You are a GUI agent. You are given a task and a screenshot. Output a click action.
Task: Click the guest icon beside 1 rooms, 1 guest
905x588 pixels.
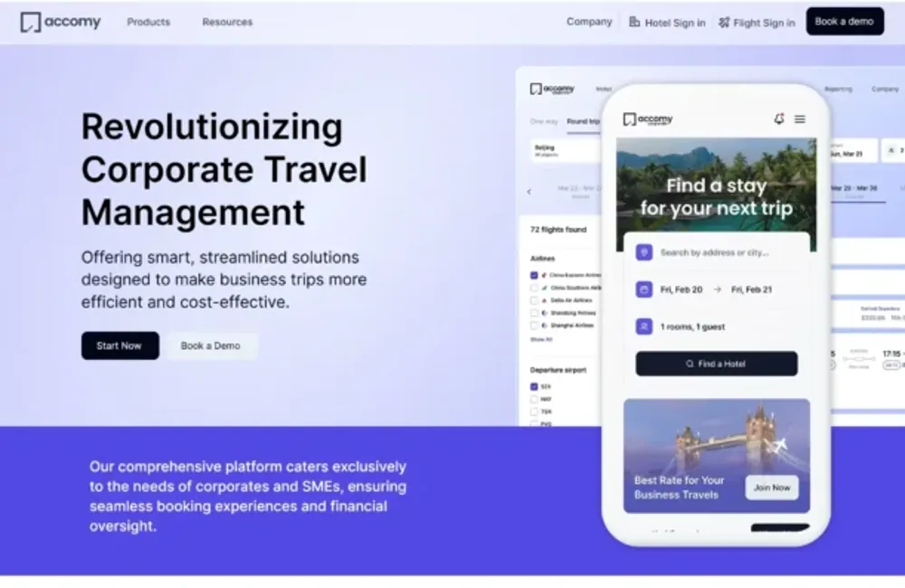(x=644, y=327)
